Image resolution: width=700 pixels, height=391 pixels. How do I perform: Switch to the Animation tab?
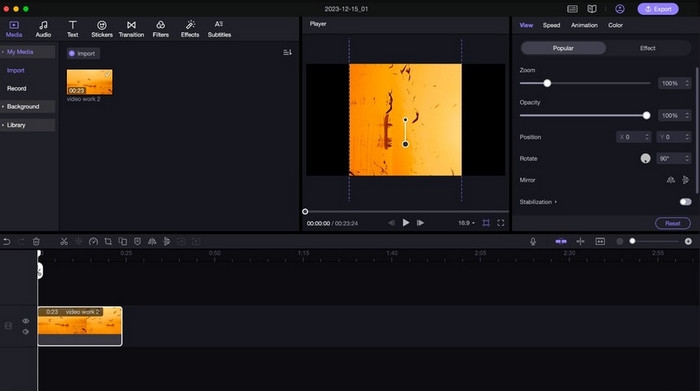point(584,25)
